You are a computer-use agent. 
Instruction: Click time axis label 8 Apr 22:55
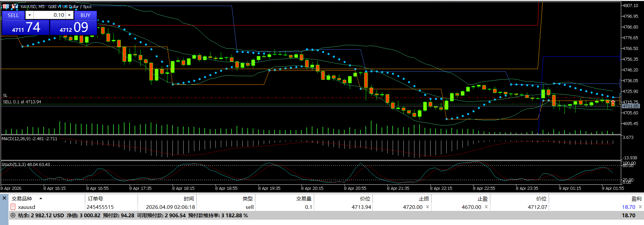pyautogui.click(x=484, y=188)
